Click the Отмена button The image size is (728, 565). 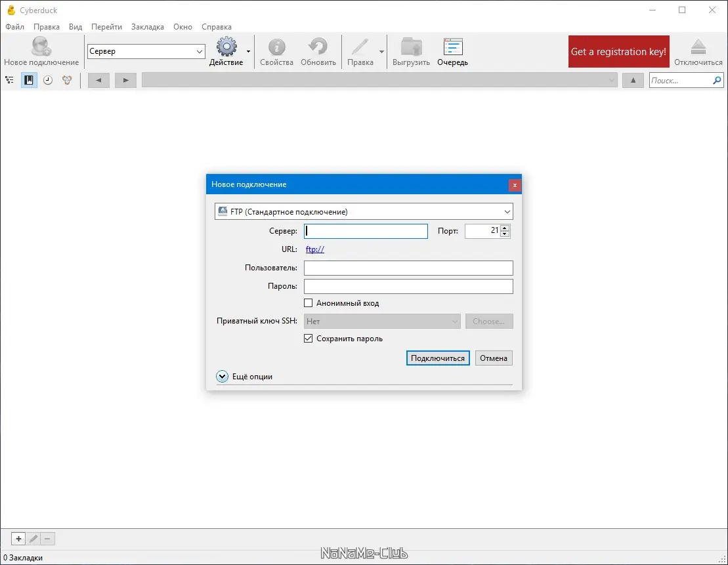(x=494, y=358)
